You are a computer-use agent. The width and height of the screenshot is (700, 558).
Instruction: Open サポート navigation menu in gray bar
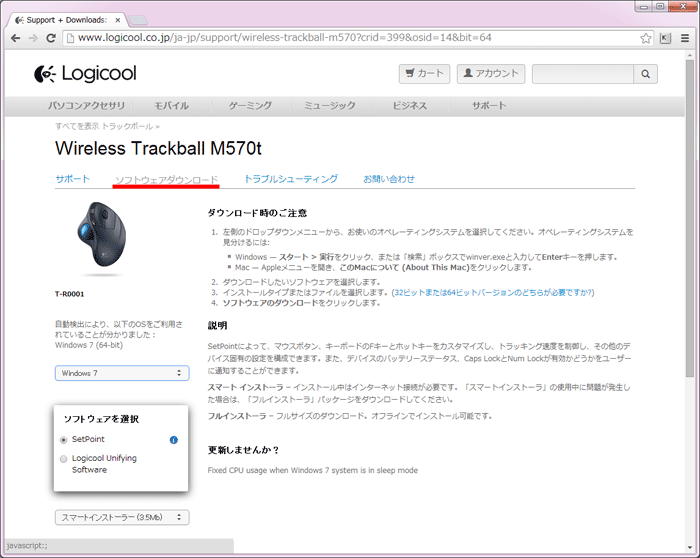click(489, 106)
